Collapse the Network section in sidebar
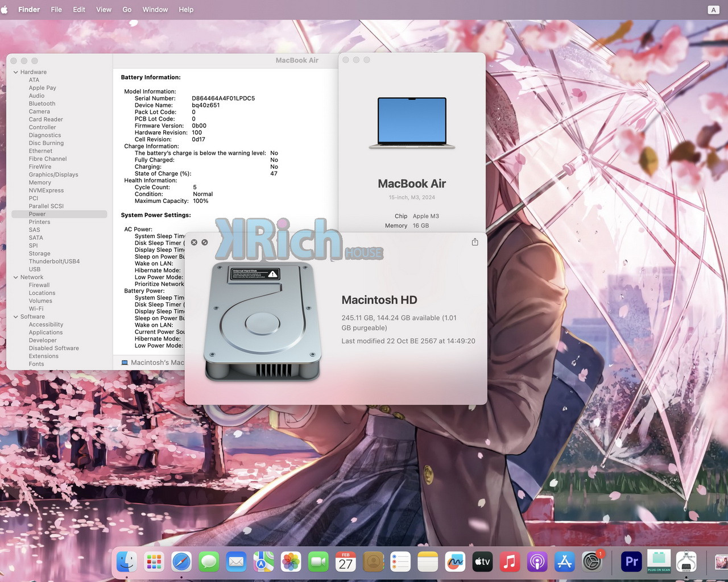 [16, 277]
